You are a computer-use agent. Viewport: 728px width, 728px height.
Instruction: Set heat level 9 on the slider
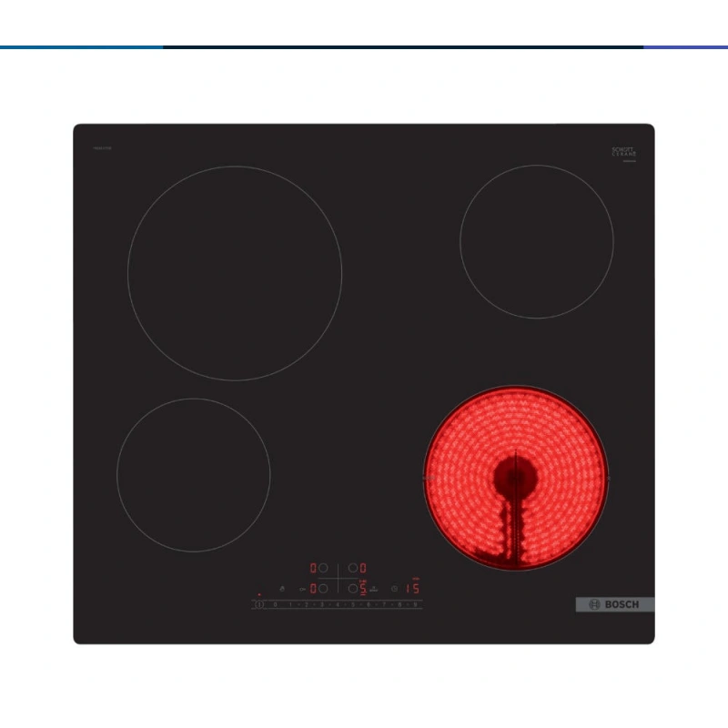[x=416, y=604]
